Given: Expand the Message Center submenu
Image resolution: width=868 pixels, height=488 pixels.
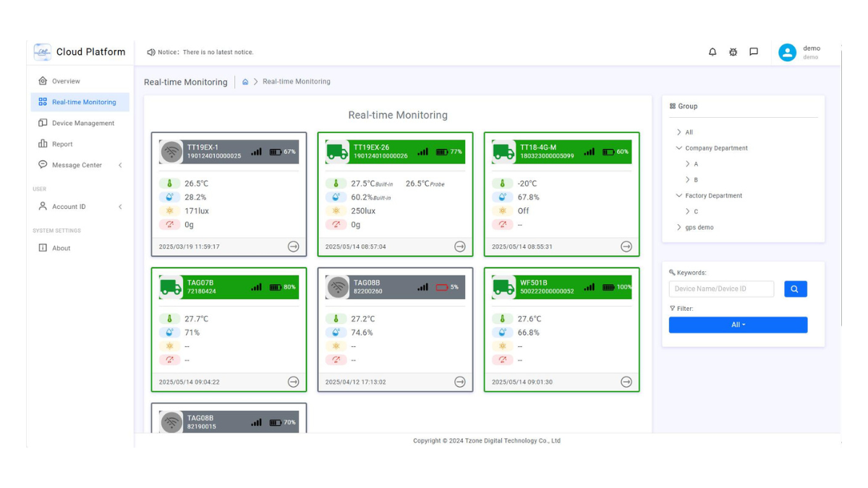Looking at the screenshot, I should [120, 166].
